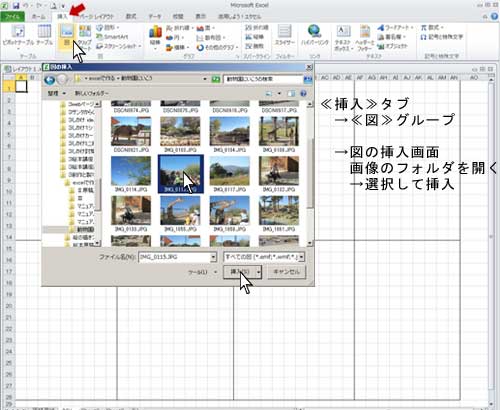Click the Save icon in quick access toolbar
The height and width of the screenshot is (410, 500).
pyautogui.click(x=16, y=5)
